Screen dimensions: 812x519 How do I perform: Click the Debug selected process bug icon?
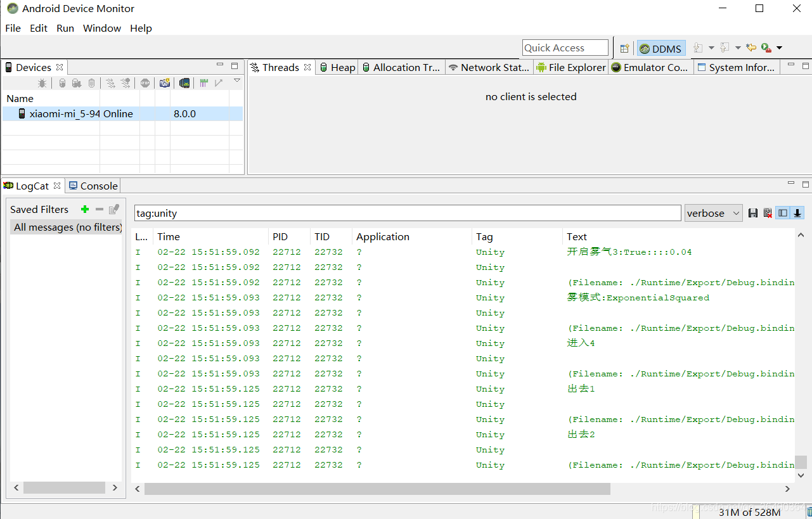[x=42, y=83]
